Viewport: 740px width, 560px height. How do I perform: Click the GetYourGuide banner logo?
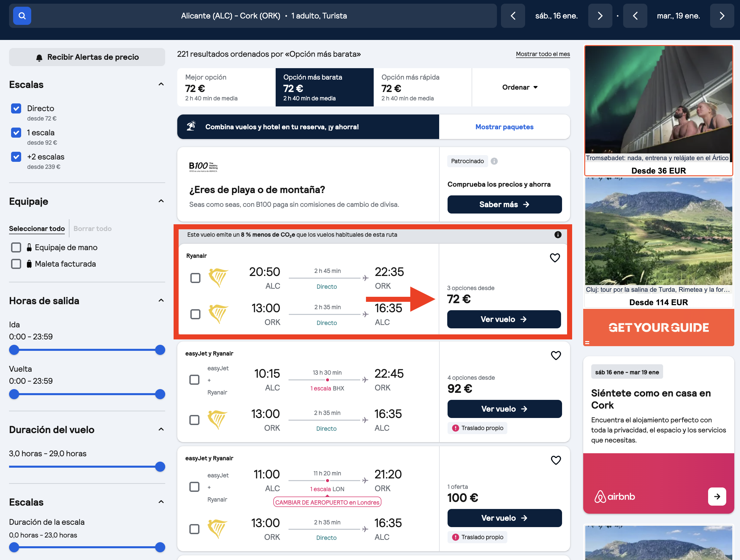[x=658, y=328]
